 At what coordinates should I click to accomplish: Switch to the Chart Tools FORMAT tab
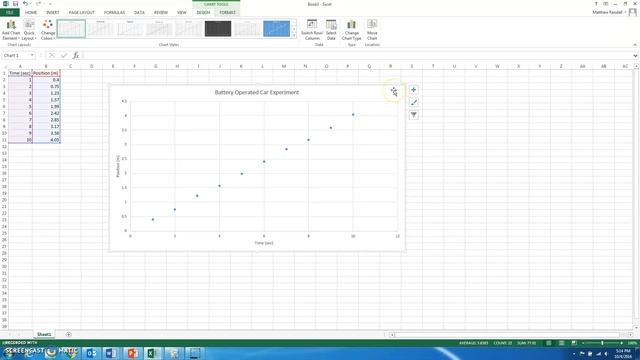[227, 13]
